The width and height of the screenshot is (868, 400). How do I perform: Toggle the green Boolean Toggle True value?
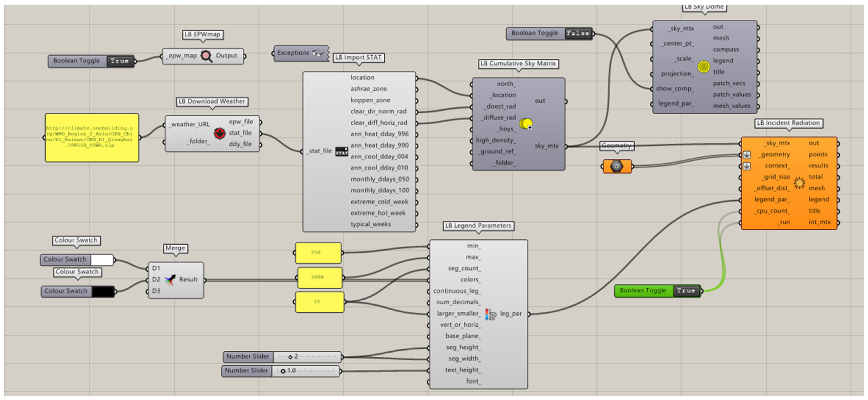(x=686, y=291)
